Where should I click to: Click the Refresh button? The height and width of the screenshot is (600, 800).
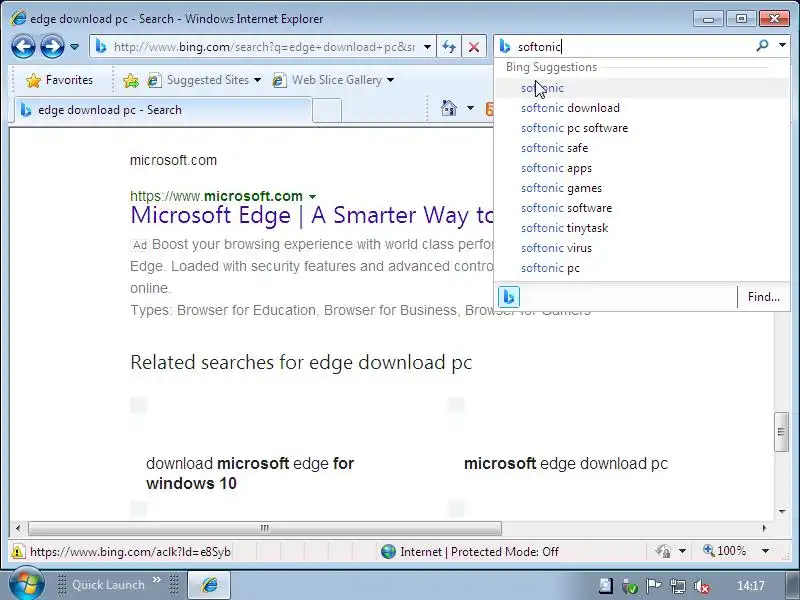pyautogui.click(x=449, y=47)
